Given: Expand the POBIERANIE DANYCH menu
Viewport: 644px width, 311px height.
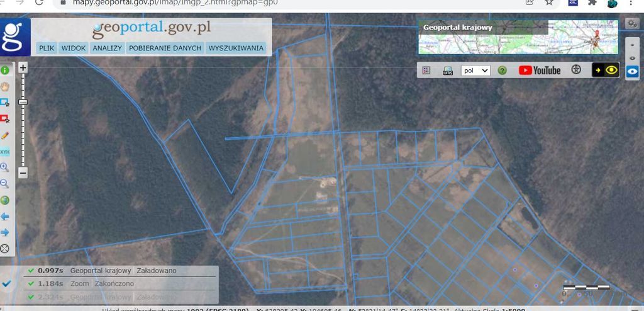Looking at the screenshot, I should point(165,48).
